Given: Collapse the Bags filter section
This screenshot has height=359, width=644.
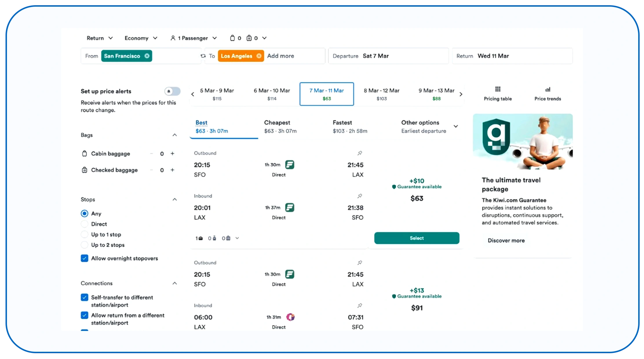Looking at the screenshot, I should point(175,135).
